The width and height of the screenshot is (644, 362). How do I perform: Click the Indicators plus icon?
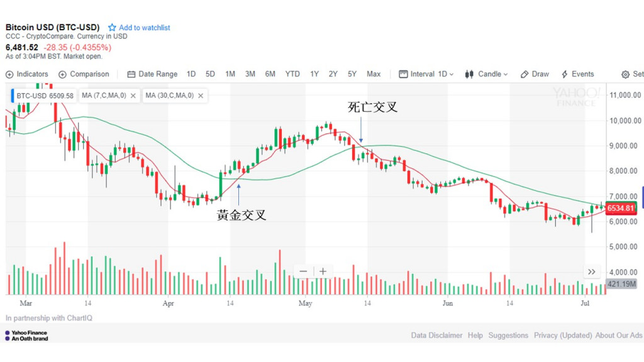point(9,74)
